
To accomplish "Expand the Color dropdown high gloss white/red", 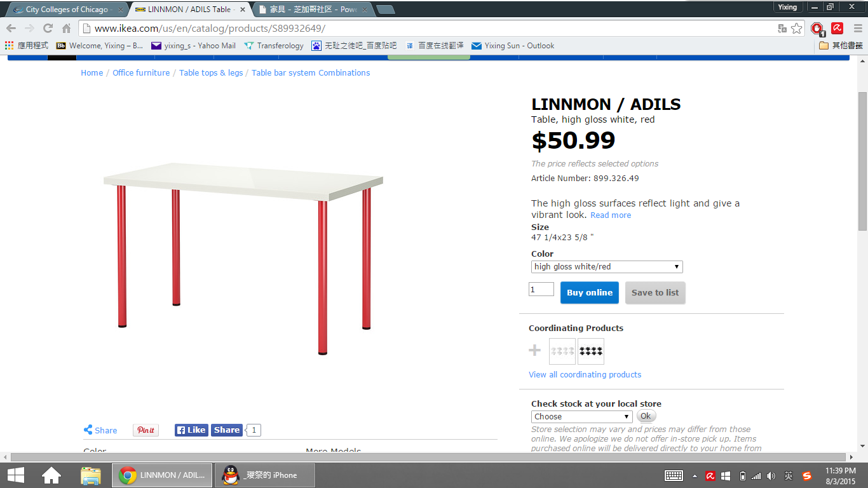I will click(x=607, y=267).
